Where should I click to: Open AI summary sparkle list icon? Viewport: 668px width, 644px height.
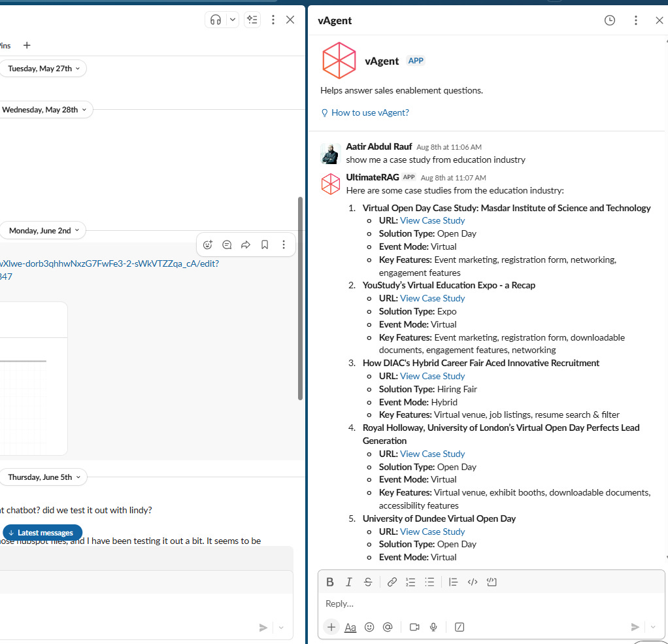click(252, 20)
